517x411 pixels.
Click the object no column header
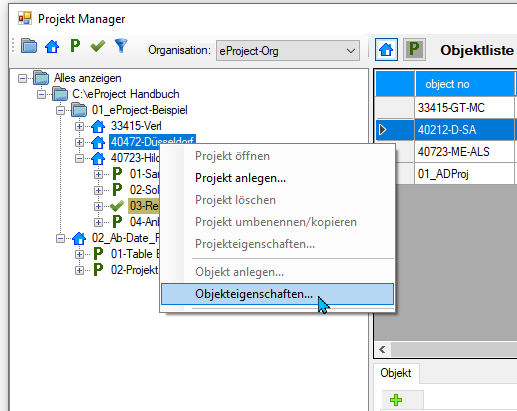tap(465, 84)
